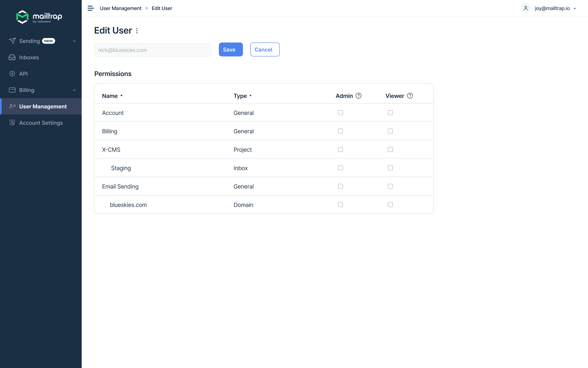Click the Sending paper plane icon
The image size is (588, 368).
point(12,41)
